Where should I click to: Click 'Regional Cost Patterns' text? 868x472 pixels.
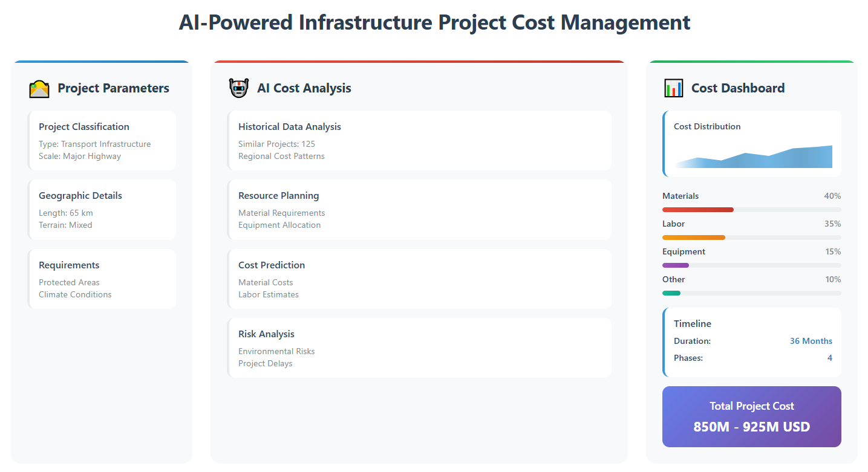(281, 156)
